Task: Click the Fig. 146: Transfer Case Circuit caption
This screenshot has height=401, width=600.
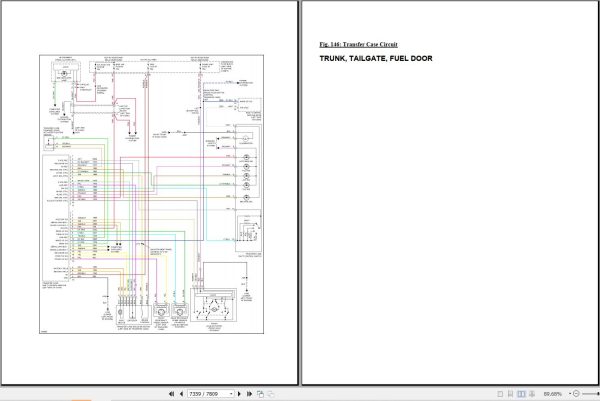Action: pyautogui.click(x=359, y=44)
